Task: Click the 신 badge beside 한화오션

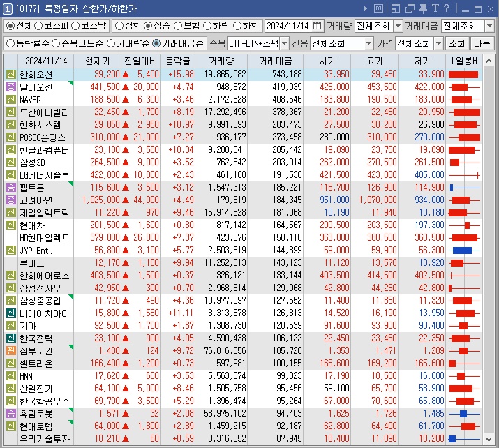Action: click(x=11, y=75)
